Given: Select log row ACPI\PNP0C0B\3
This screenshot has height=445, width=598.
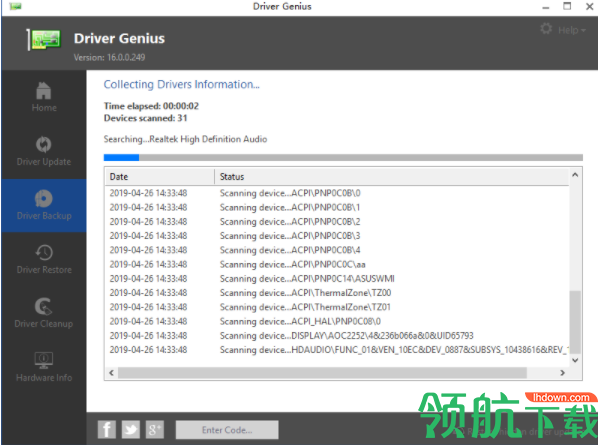Looking at the screenshot, I should (x=337, y=236).
